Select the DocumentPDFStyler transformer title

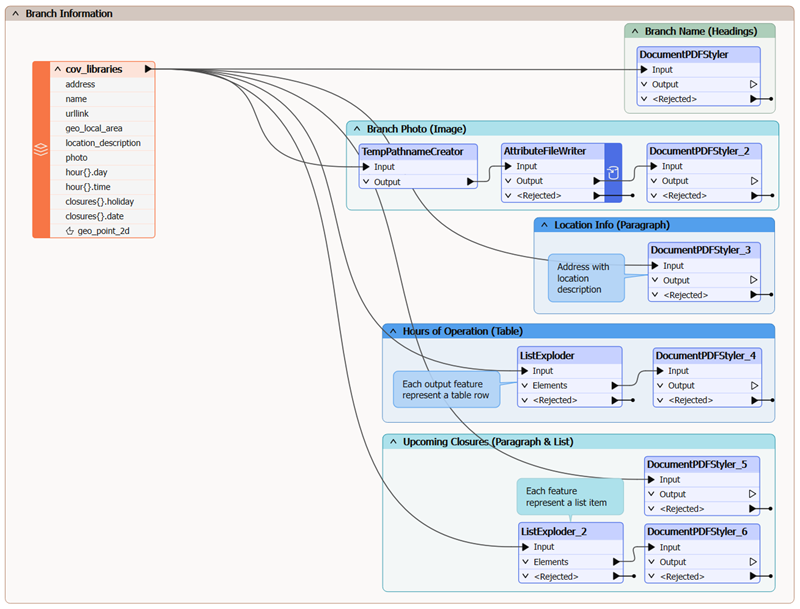684,55
